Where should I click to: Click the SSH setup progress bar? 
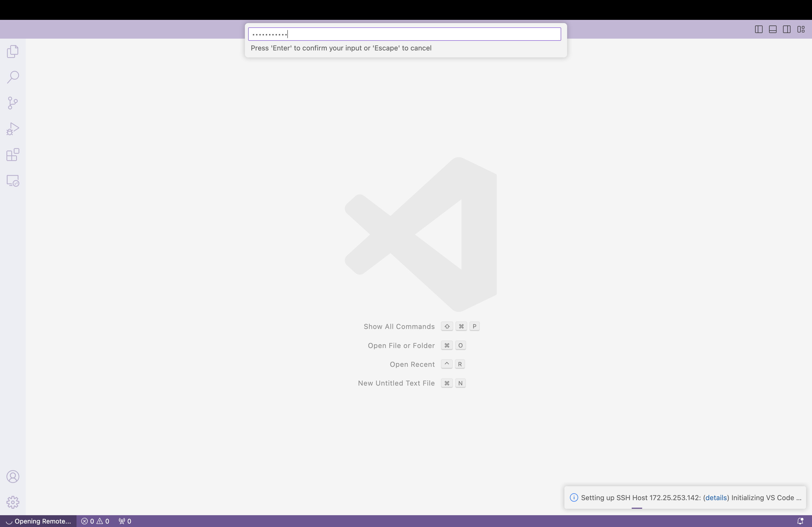[637, 508]
